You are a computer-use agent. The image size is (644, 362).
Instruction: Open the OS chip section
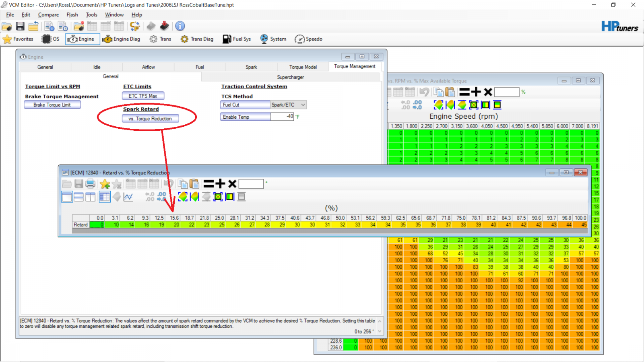51,39
